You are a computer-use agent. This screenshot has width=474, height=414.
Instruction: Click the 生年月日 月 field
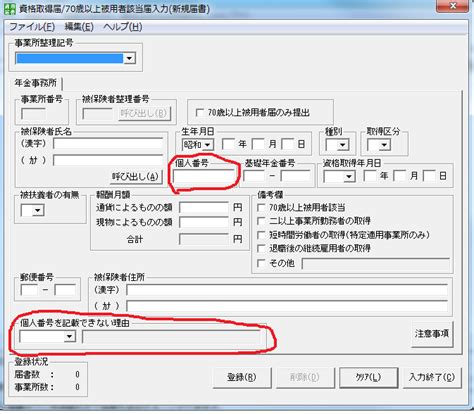pos(258,144)
